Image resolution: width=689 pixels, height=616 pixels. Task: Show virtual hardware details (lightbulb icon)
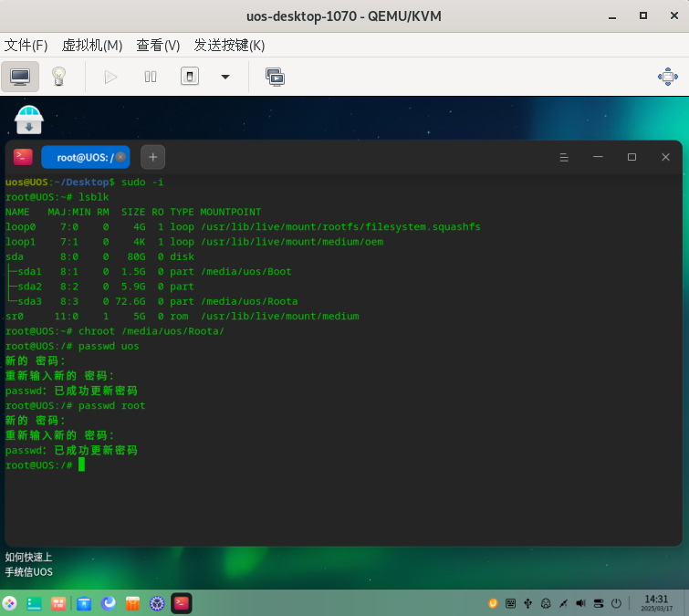58,77
